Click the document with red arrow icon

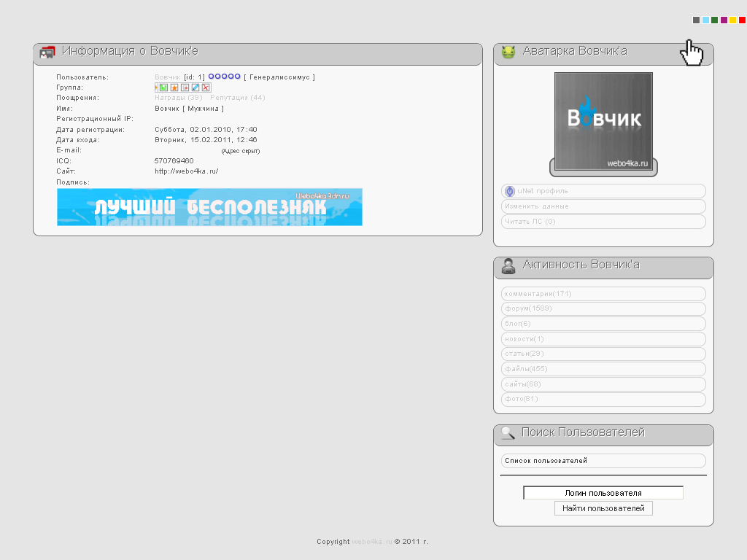[185, 87]
